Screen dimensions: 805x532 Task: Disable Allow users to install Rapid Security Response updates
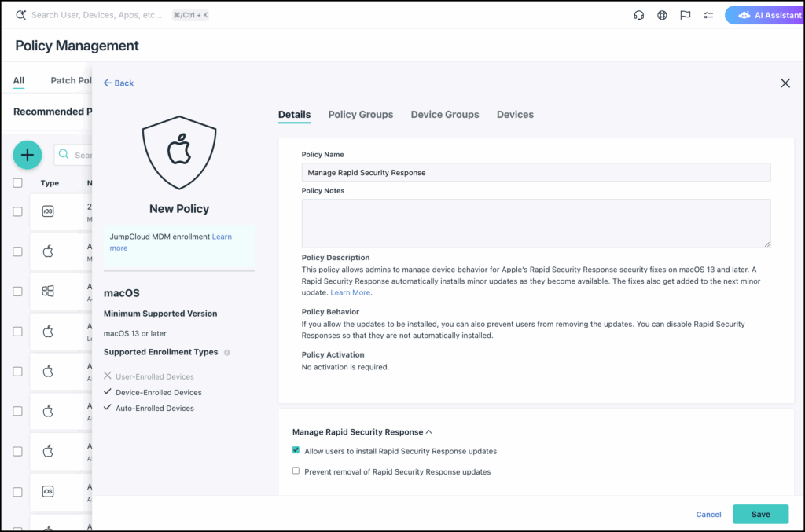click(296, 449)
